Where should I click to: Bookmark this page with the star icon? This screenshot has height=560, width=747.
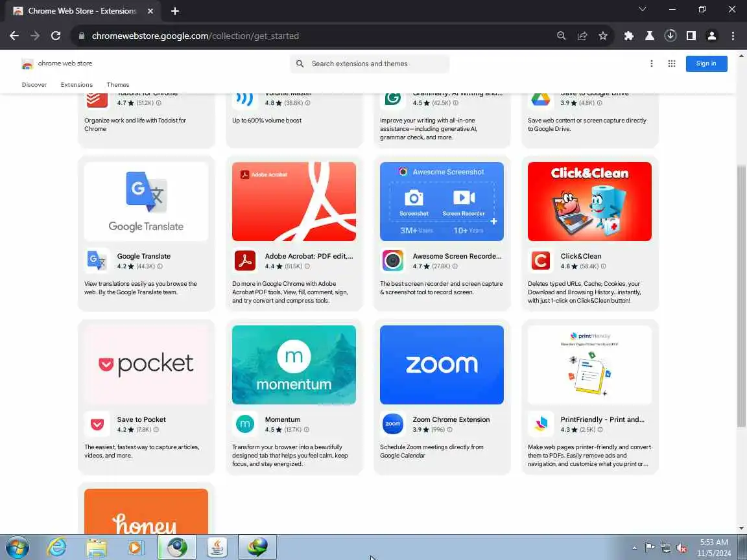click(603, 36)
